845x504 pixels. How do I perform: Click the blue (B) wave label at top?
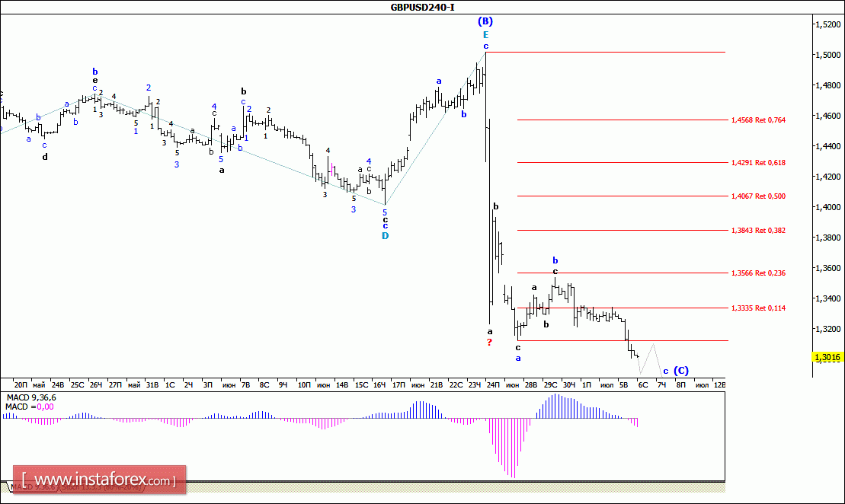click(x=485, y=21)
